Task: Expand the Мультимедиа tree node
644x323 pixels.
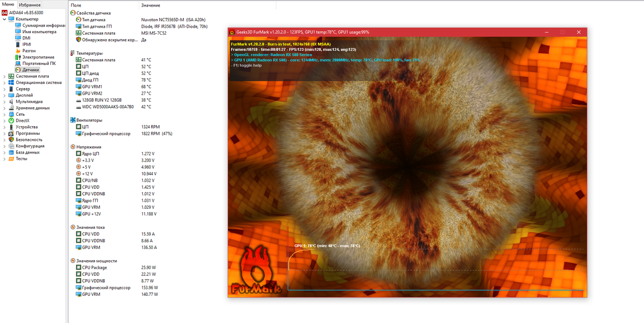Action: [x=5, y=101]
